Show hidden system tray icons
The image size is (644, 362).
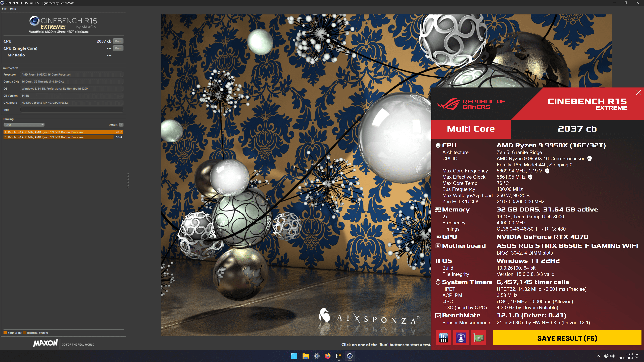click(x=598, y=356)
